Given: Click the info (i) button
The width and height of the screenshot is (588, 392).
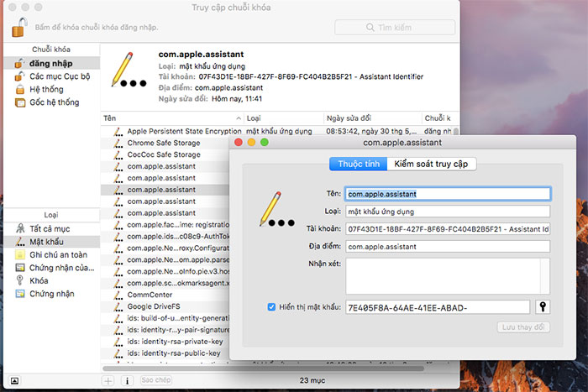Looking at the screenshot, I should (x=127, y=381).
